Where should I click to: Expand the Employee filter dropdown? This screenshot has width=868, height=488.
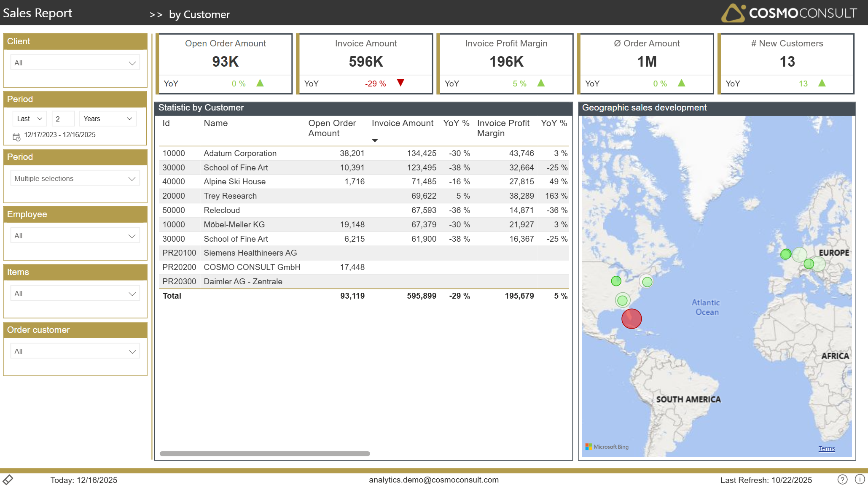75,236
